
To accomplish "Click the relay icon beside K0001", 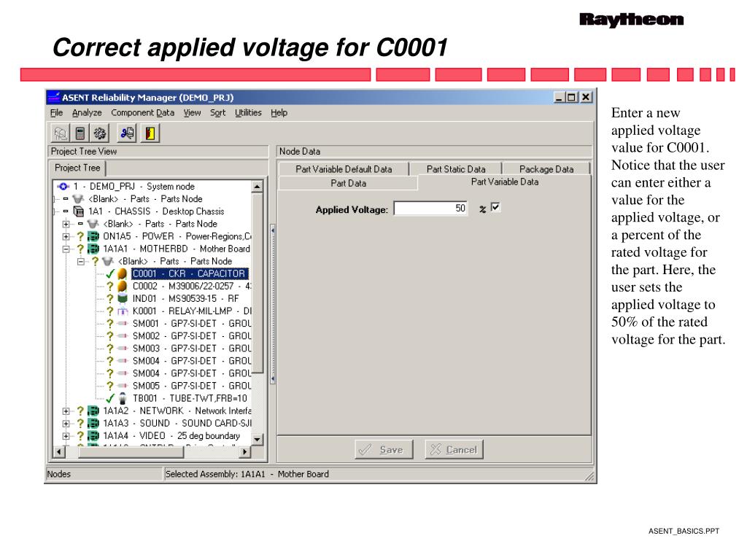I will point(123,311).
